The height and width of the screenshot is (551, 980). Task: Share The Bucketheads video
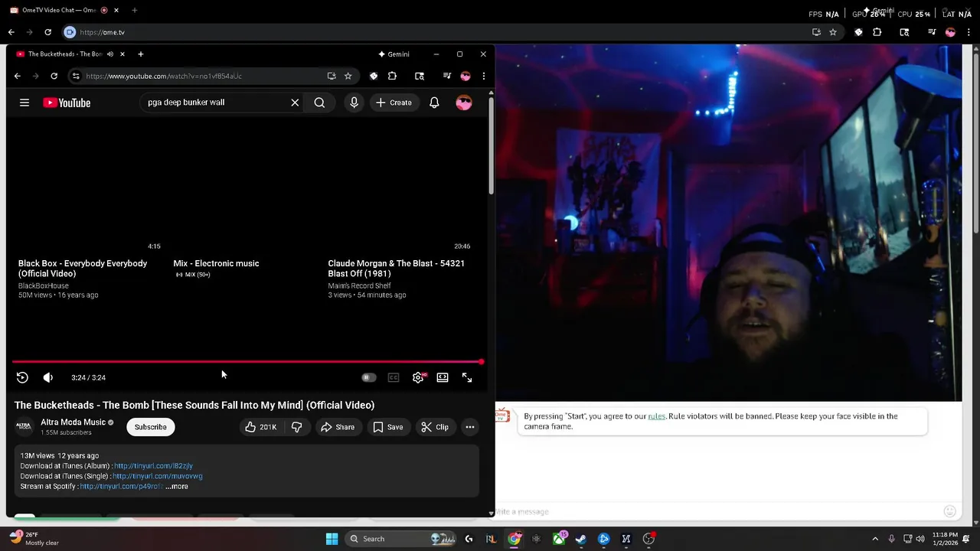338,427
